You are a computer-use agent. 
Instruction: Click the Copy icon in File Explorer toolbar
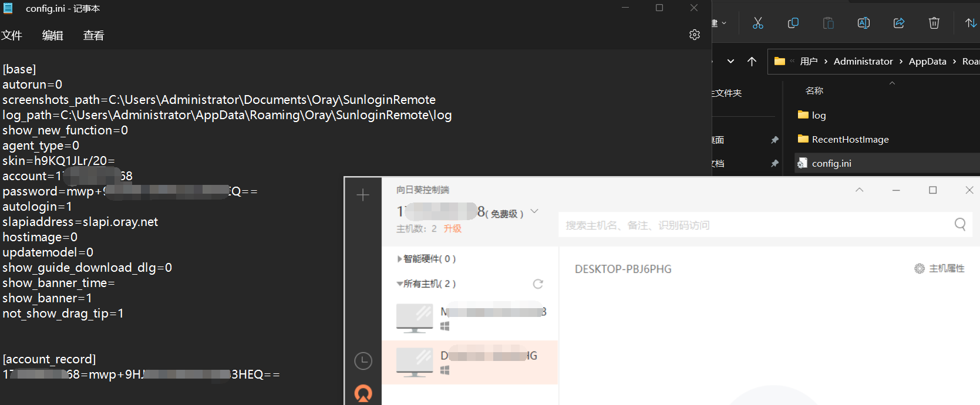pos(793,23)
